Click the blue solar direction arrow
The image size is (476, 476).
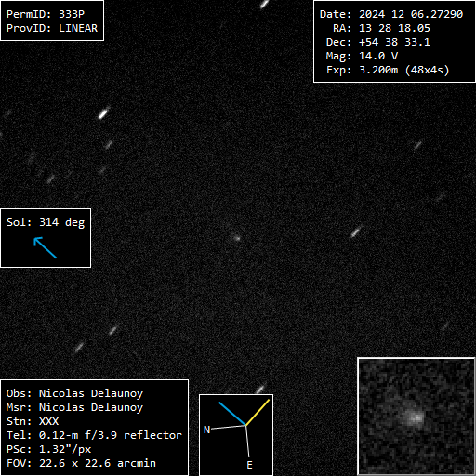pos(45,247)
